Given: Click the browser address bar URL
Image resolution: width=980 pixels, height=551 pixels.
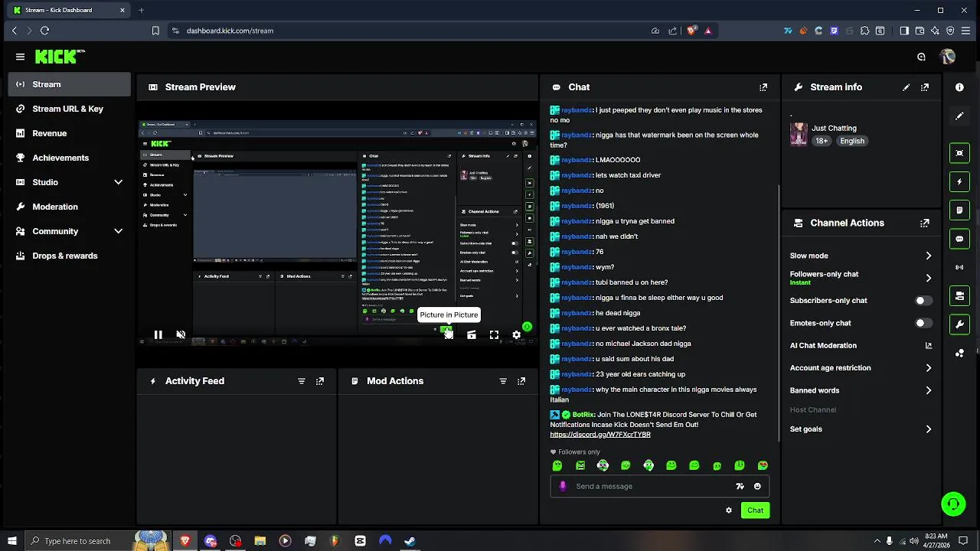Looking at the screenshot, I should pyautogui.click(x=230, y=31).
